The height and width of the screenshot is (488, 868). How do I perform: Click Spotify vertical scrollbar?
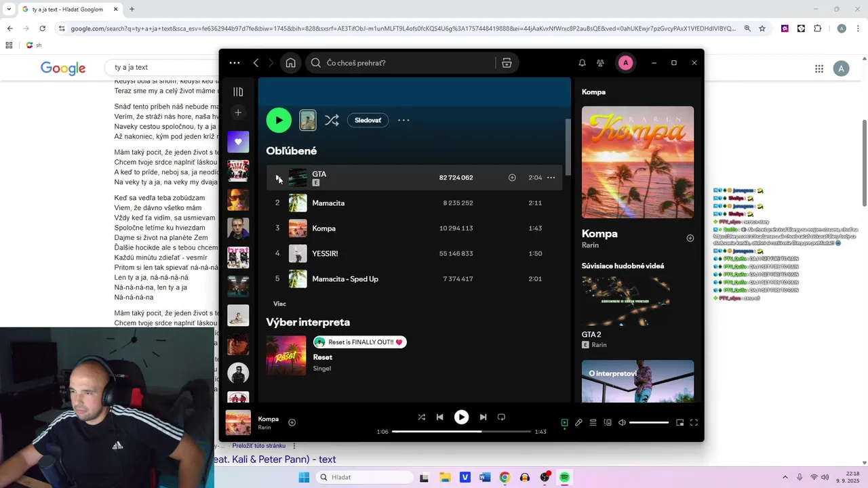point(568,148)
